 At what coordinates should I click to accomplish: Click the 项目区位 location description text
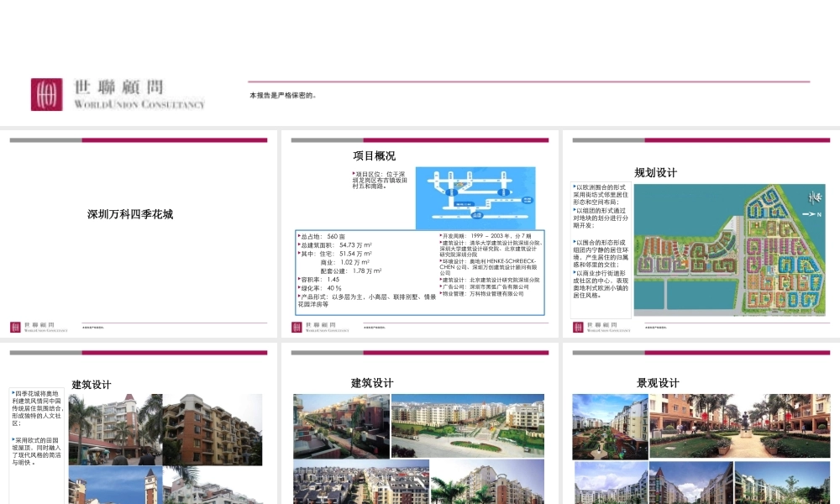point(382,181)
